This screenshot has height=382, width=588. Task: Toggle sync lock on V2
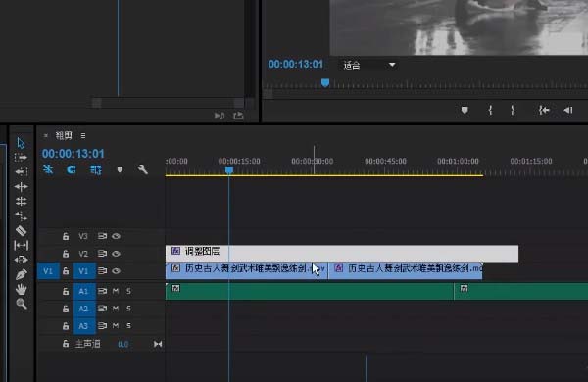point(102,254)
